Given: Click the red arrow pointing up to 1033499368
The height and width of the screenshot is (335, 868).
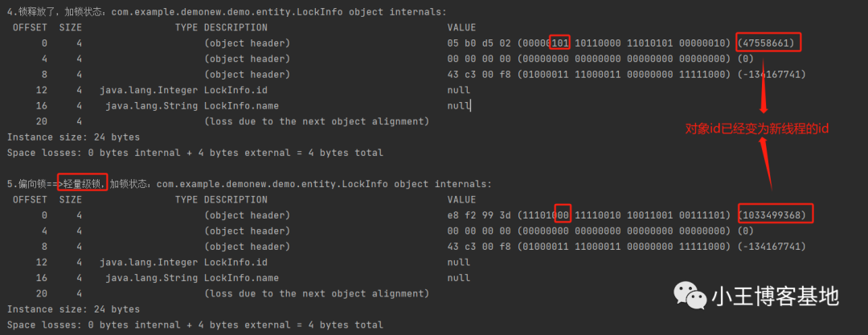Looking at the screenshot, I should pyautogui.click(x=766, y=170).
